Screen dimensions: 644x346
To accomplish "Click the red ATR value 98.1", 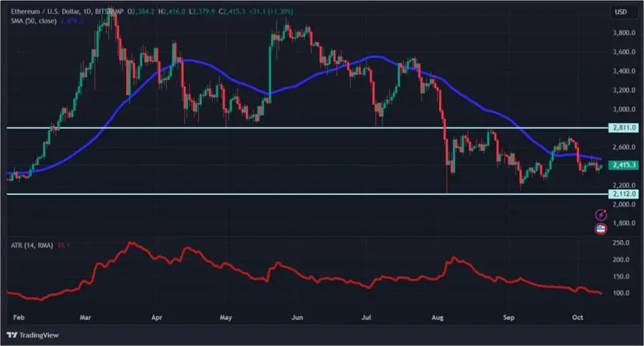I will 64,245.
